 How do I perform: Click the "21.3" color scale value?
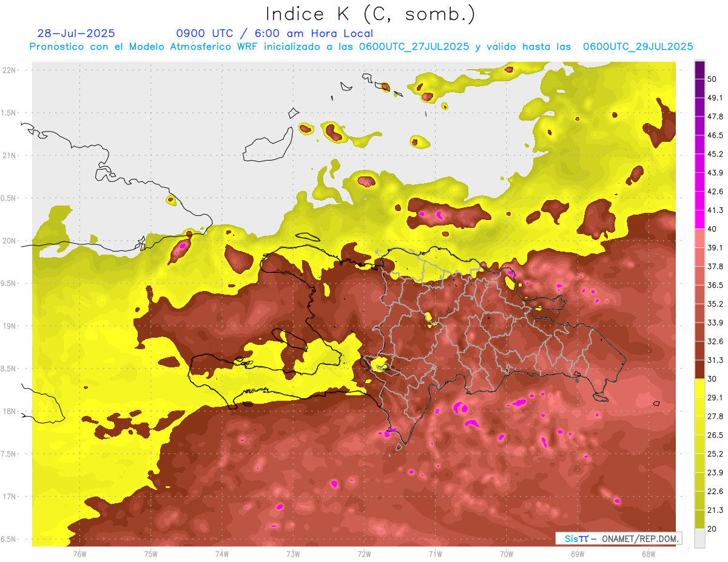click(715, 510)
